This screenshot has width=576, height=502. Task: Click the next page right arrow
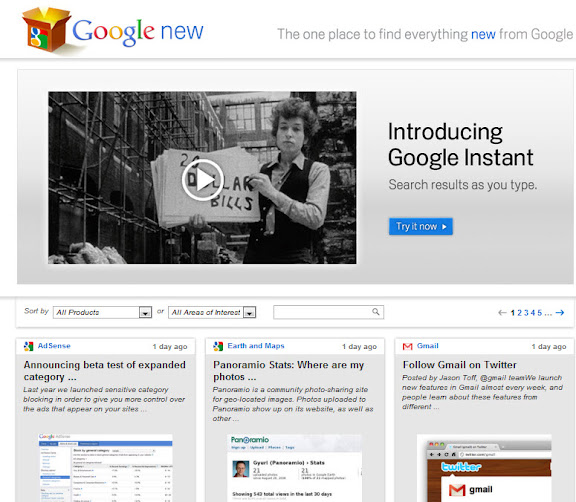[x=560, y=313]
